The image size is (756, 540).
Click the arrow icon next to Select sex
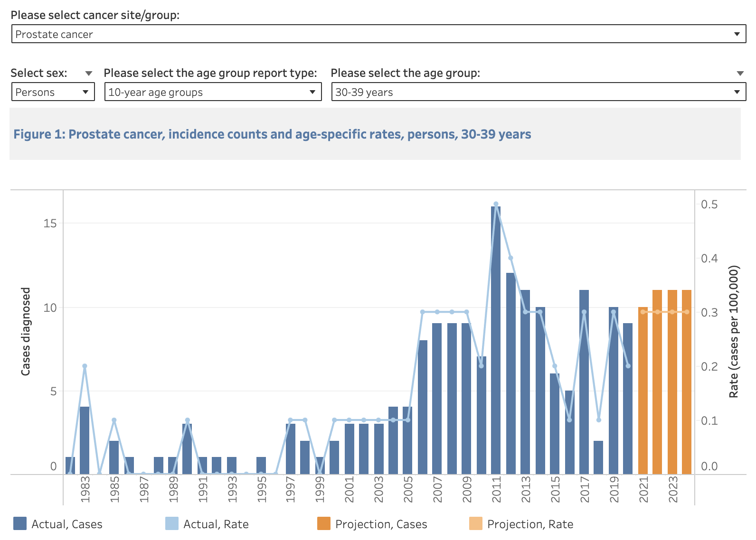[x=88, y=73]
